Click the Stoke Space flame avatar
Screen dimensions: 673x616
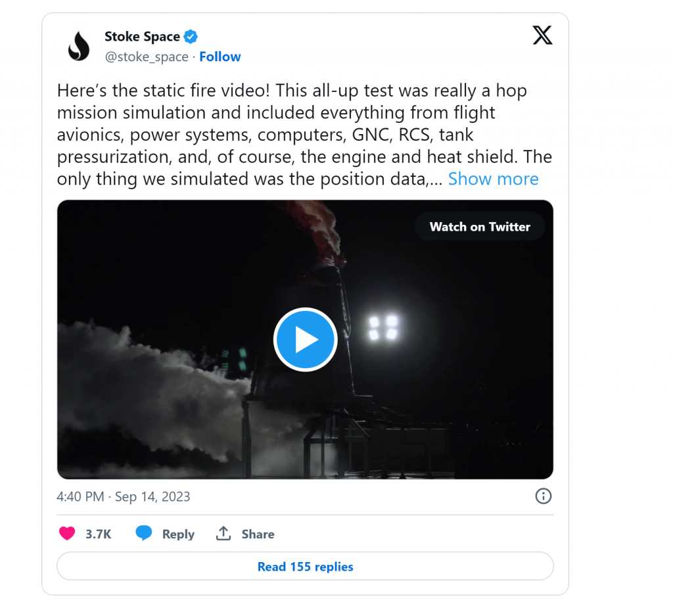coord(79,46)
